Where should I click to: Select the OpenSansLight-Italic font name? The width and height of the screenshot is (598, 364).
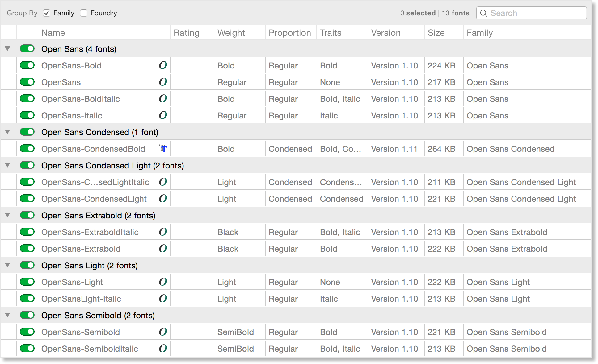pyautogui.click(x=81, y=299)
